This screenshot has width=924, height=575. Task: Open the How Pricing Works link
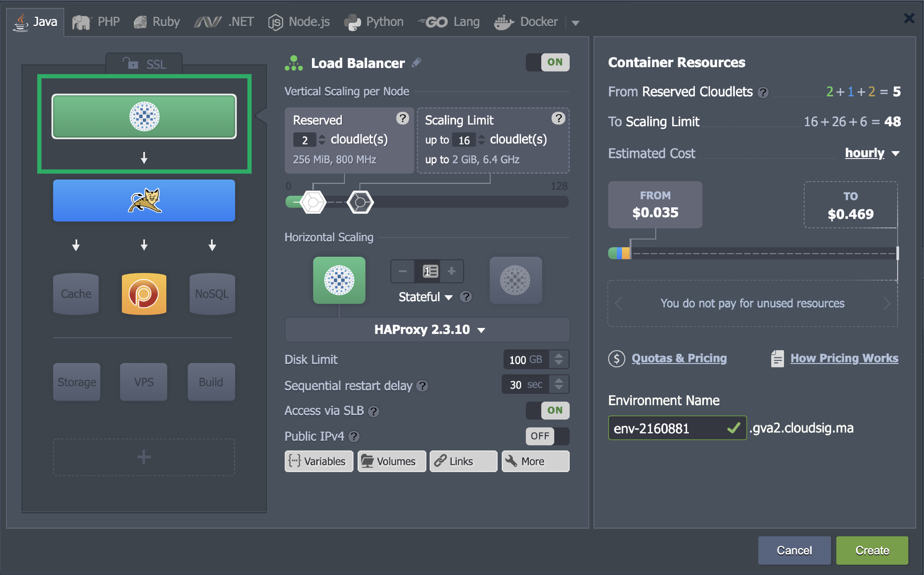pos(844,358)
